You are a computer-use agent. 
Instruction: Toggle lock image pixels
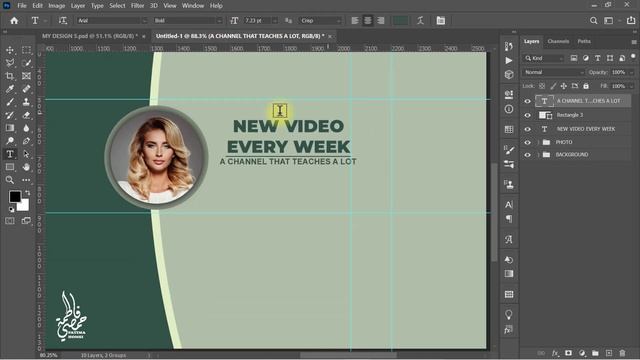pyautogui.click(x=553, y=86)
